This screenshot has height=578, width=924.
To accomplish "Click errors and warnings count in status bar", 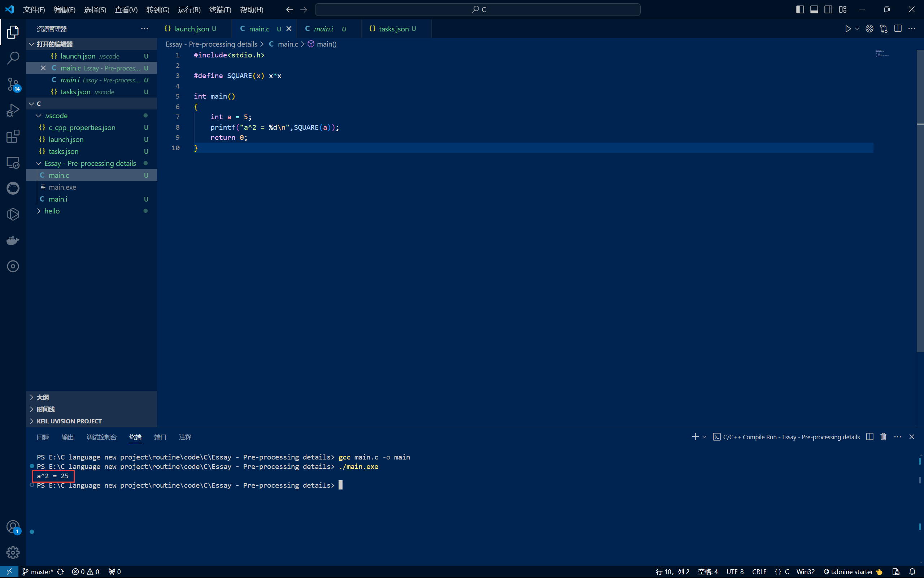I will (x=86, y=571).
